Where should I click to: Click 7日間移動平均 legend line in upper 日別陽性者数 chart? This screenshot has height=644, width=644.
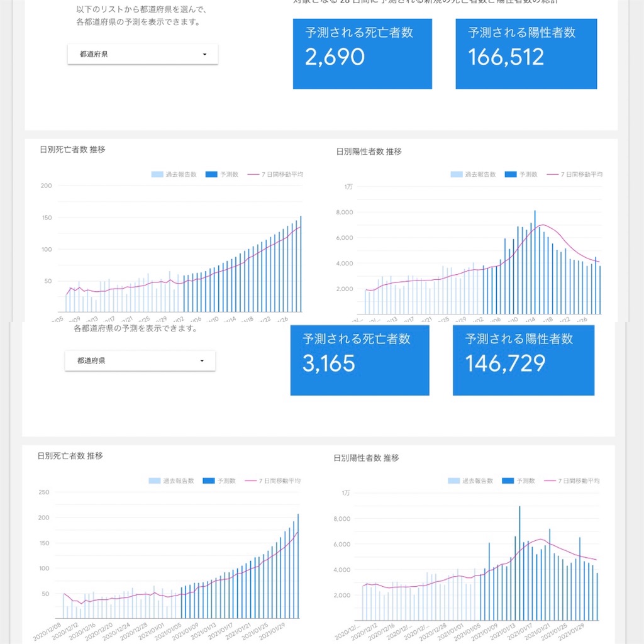coord(552,175)
